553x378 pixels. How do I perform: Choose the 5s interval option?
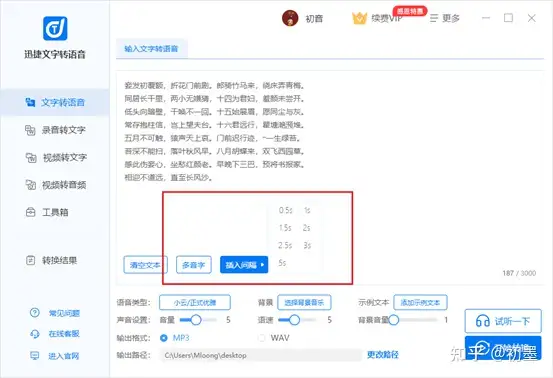(282, 263)
